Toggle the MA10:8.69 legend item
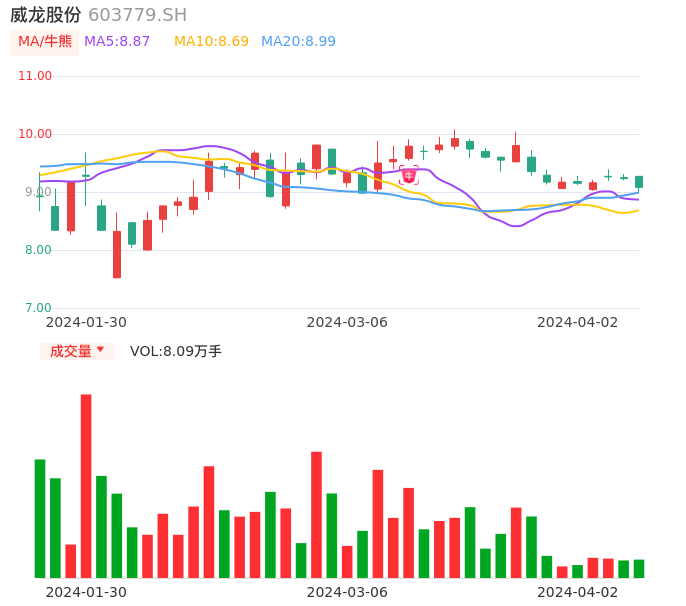This screenshot has height=606, width=686. pos(211,42)
